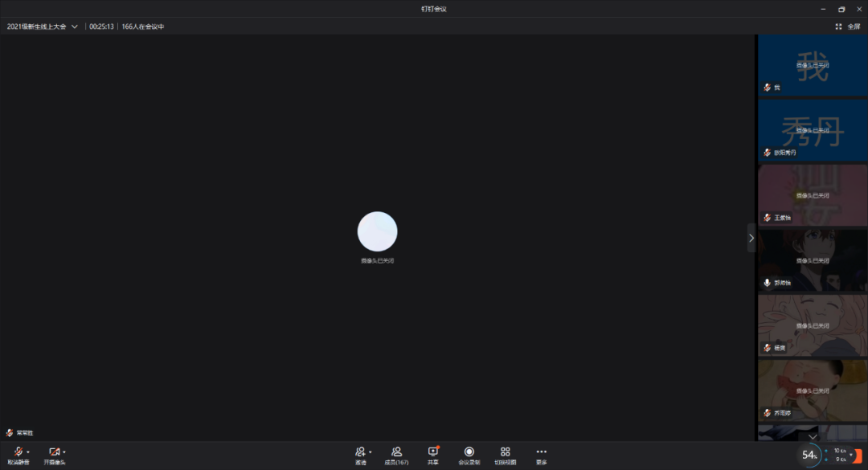Open the invite dropdown arrow
This screenshot has width=868, height=470.
(371, 452)
